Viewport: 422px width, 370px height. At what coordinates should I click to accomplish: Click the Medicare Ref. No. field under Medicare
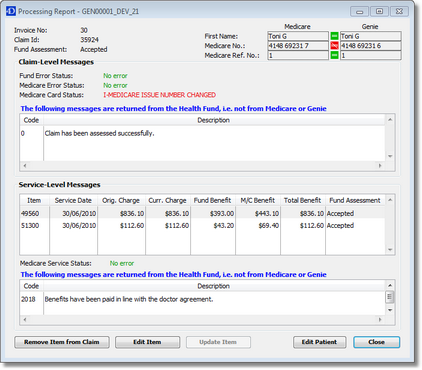coord(298,55)
